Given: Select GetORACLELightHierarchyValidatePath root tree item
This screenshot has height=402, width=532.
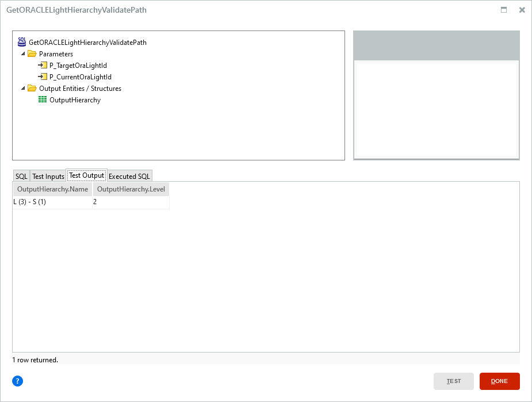Looking at the screenshot, I should click(87, 43).
